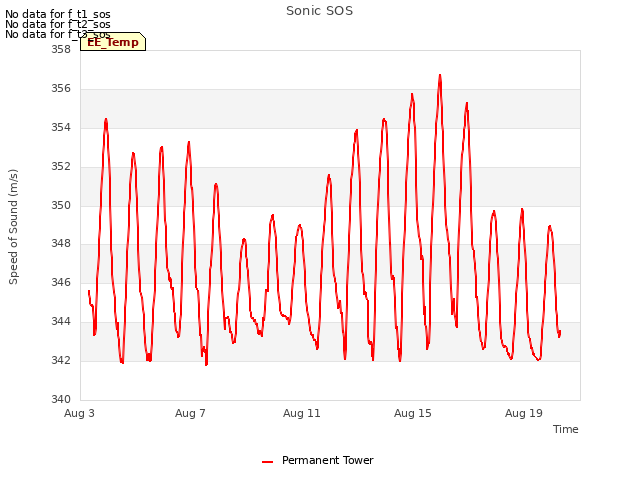
Task: Click the 346 y-axis tick label
Action: 61,282
